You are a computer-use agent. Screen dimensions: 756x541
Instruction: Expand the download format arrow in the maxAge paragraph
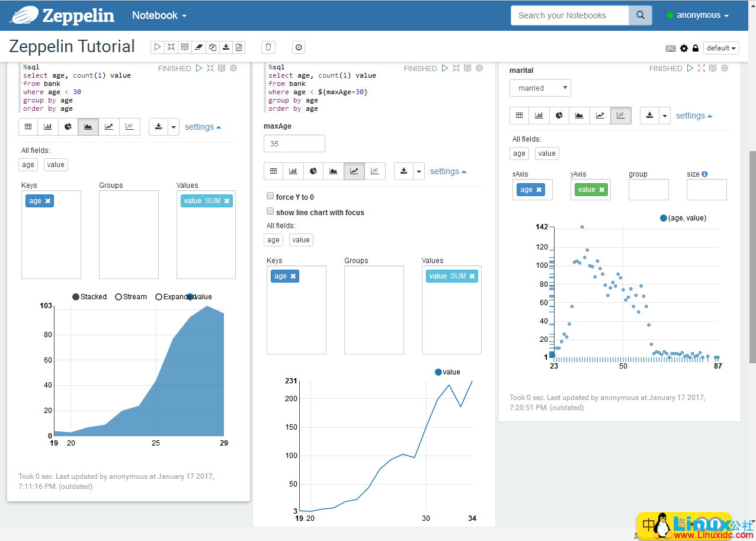tap(419, 171)
